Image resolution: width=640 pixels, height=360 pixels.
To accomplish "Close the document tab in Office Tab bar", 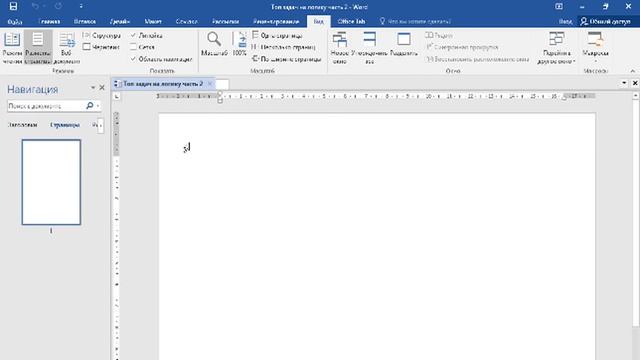I will (210, 84).
